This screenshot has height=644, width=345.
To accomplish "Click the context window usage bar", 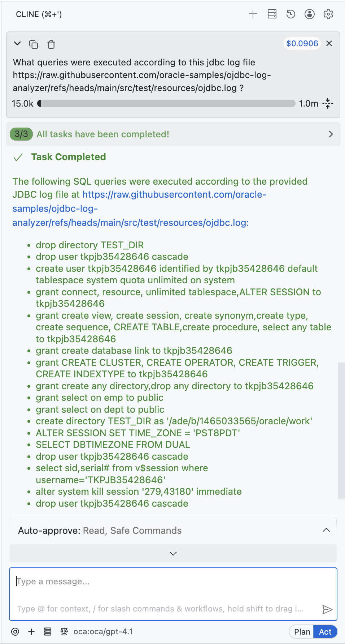I will (x=167, y=104).
